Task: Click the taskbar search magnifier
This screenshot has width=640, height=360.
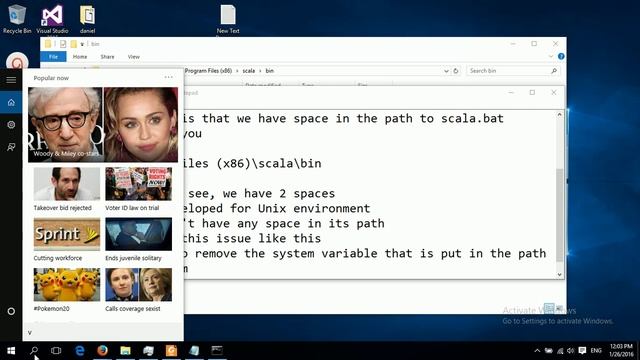Action: coord(34,351)
